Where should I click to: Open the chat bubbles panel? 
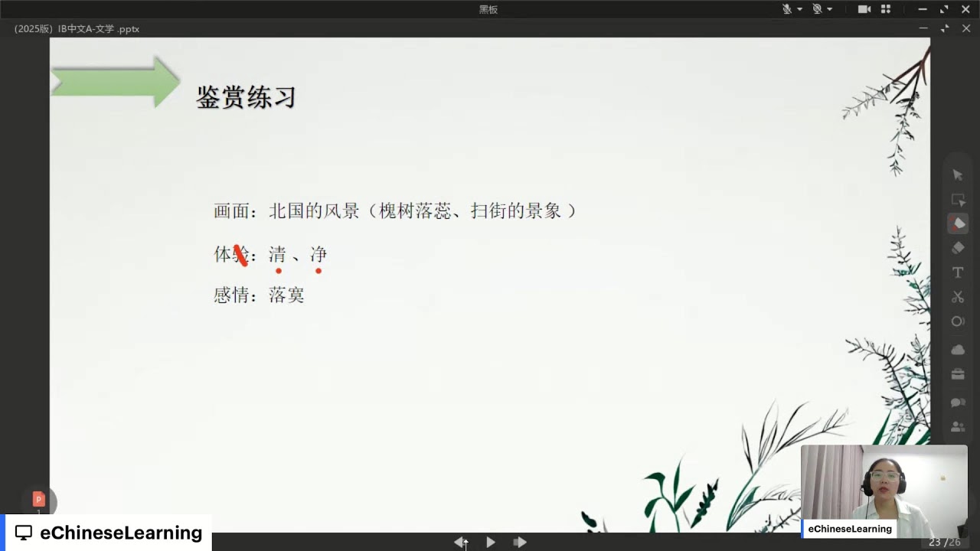click(x=957, y=403)
